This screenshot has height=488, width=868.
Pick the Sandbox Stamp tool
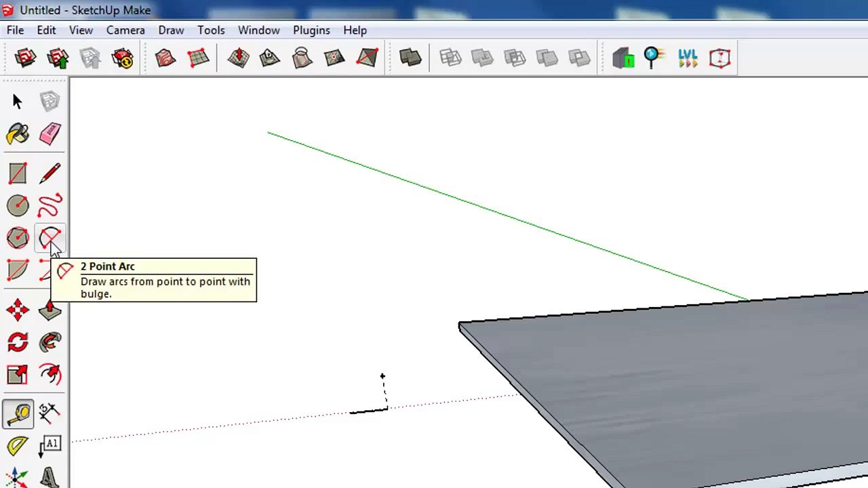point(270,58)
